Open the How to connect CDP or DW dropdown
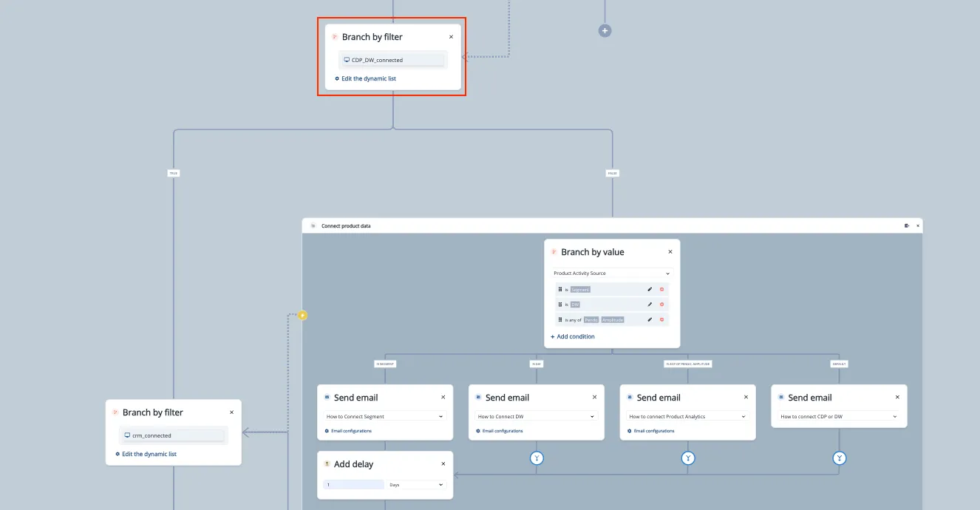 pos(839,416)
